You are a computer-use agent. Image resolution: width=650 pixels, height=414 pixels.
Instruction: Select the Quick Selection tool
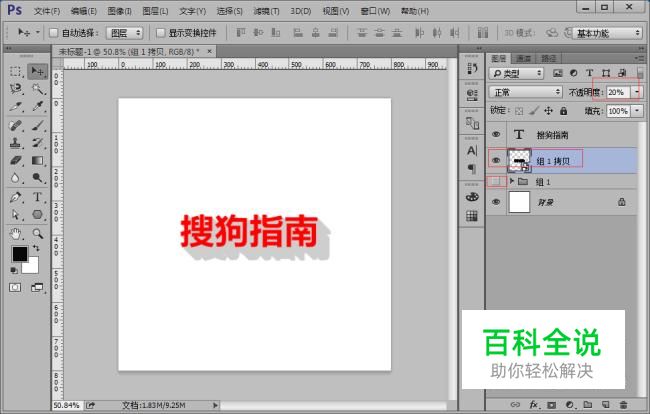coord(37,89)
